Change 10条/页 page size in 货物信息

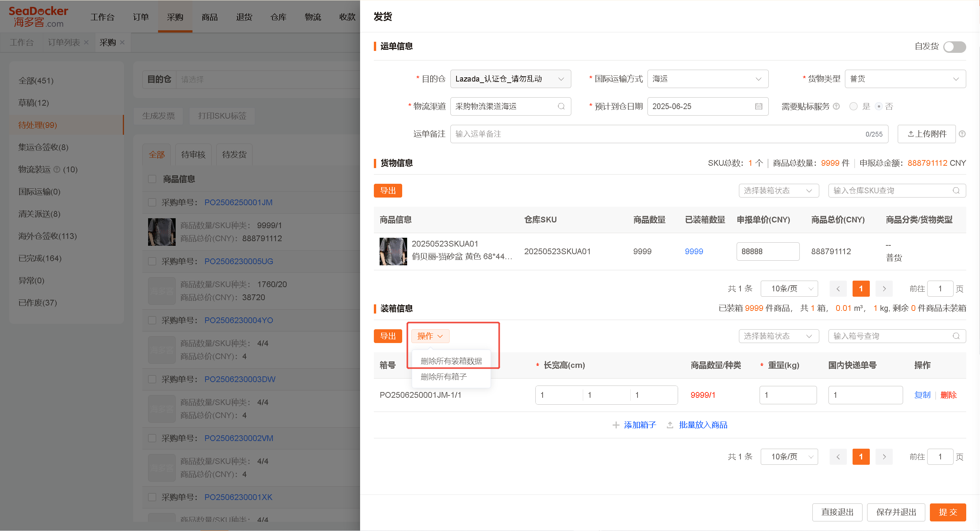coord(789,289)
